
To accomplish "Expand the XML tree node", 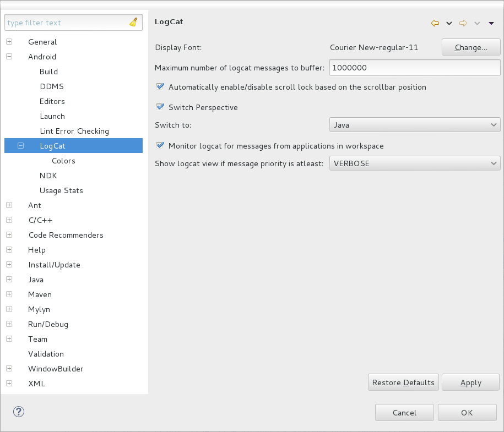I will [x=9, y=384].
